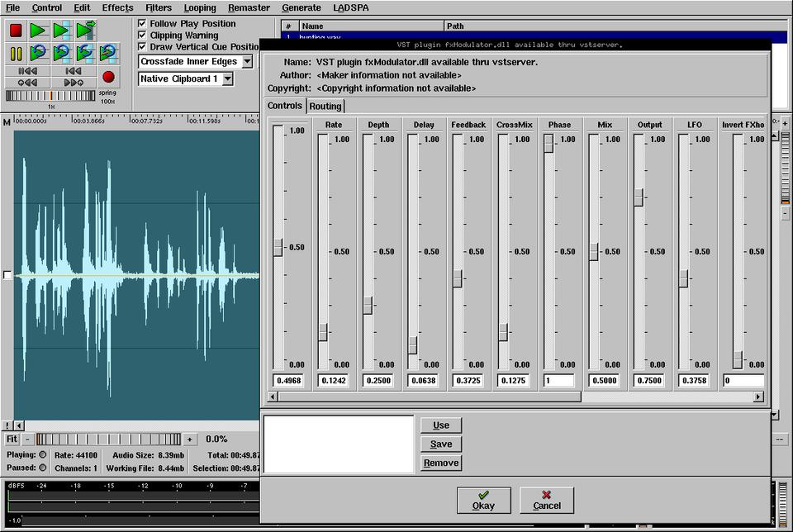Click the Okay button
The height and width of the screenshot is (532, 793).
[483, 500]
